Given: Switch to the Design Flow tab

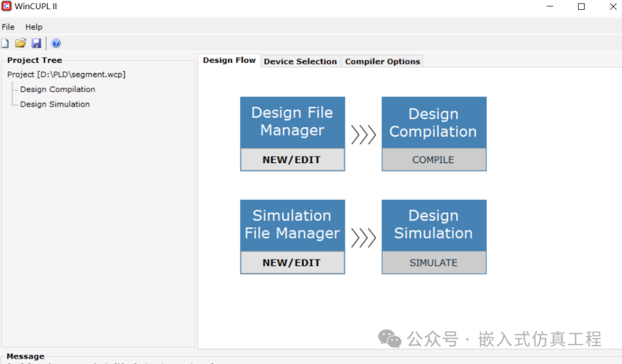Looking at the screenshot, I should (229, 60).
